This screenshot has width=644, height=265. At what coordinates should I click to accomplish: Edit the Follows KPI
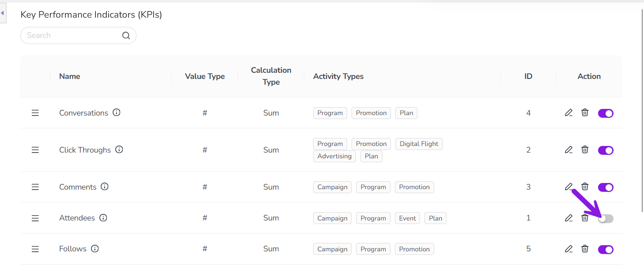click(x=568, y=249)
